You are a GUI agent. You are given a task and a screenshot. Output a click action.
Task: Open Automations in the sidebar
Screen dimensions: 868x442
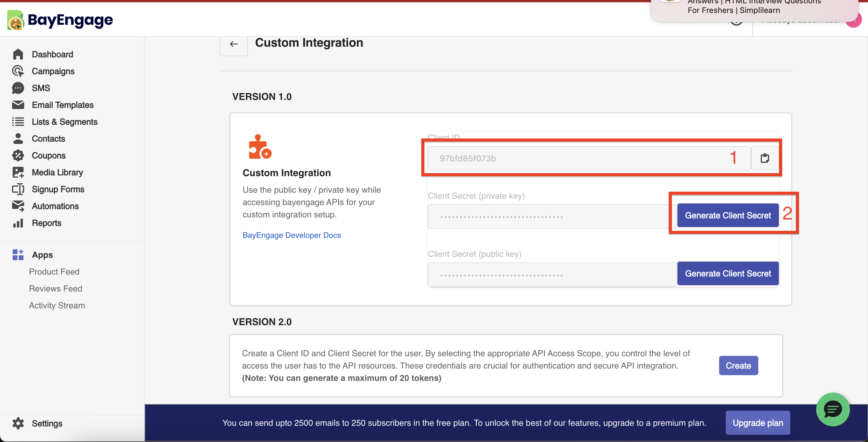click(x=55, y=206)
